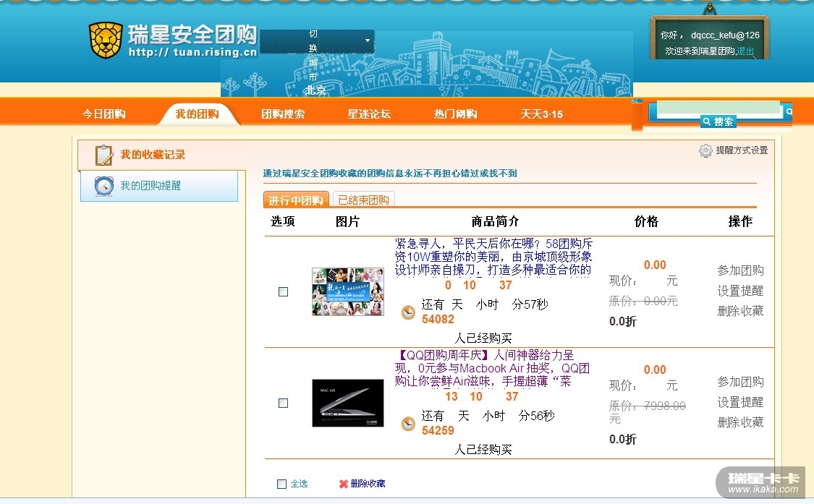Click the red X delete favorites icon
The image size is (814, 504).
[x=343, y=484]
